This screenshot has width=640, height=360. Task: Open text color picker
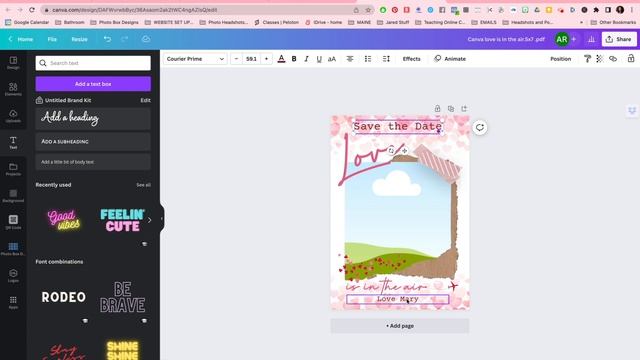point(281,59)
